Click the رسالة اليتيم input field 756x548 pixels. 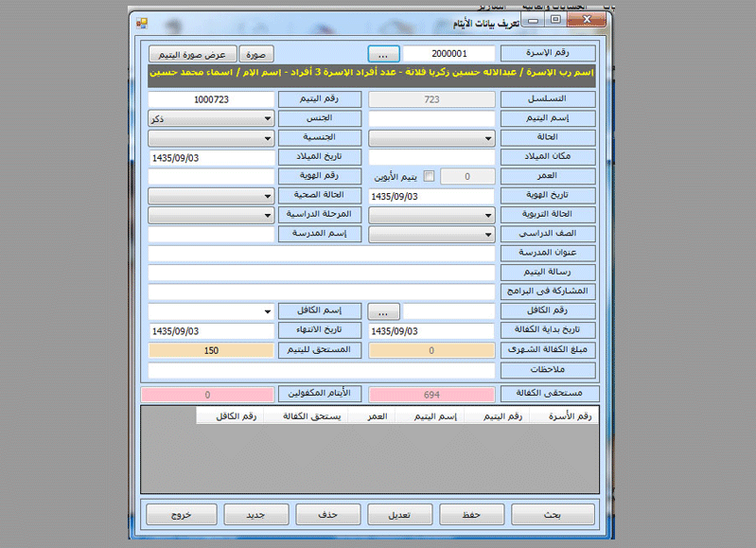click(x=322, y=273)
